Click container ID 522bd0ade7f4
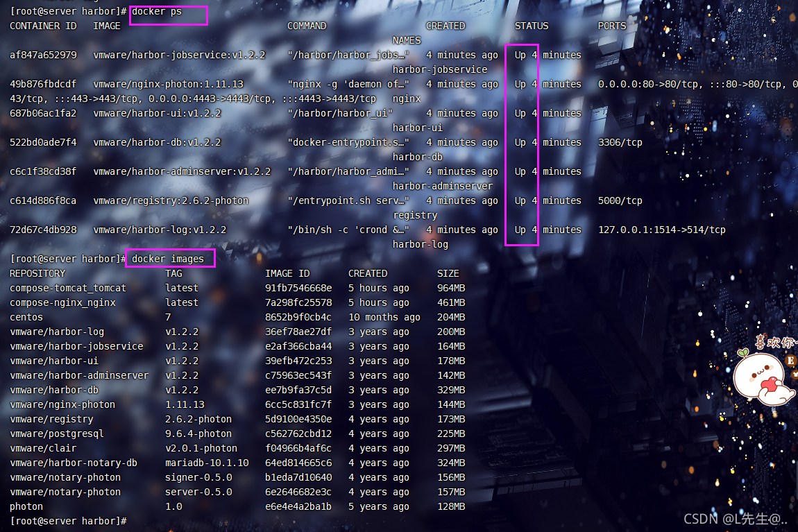This screenshot has height=532, width=798. 43,142
